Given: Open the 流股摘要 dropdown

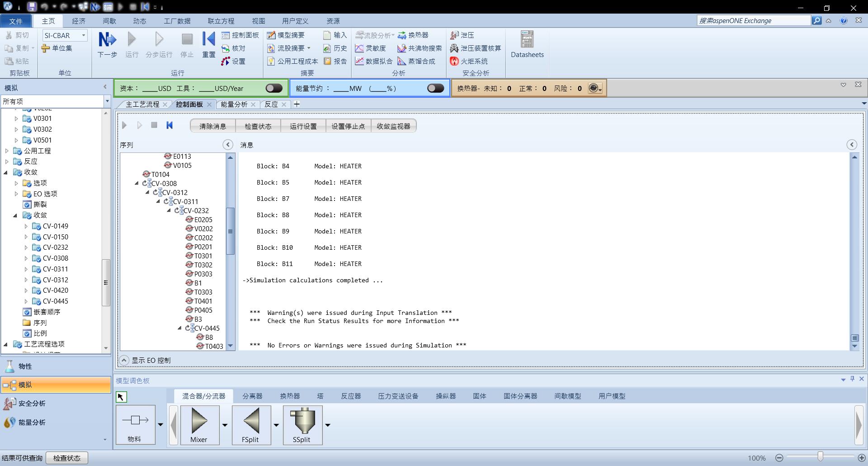Looking at the screenshot, I should 309,48.
